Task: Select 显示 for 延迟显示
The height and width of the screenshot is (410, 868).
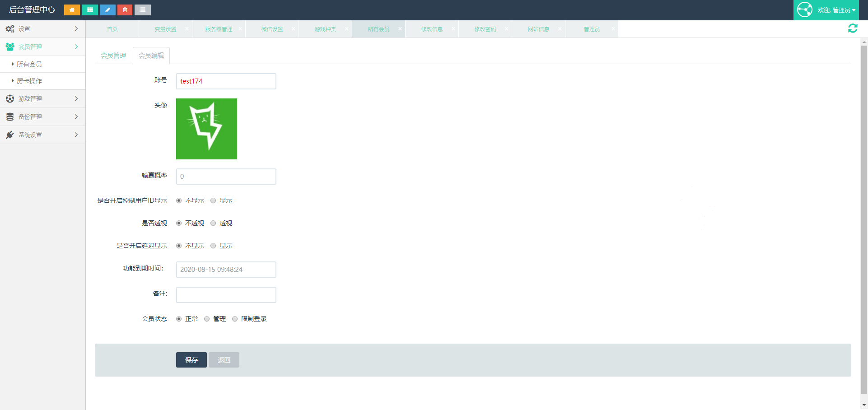Action: [x=213, y=246]
